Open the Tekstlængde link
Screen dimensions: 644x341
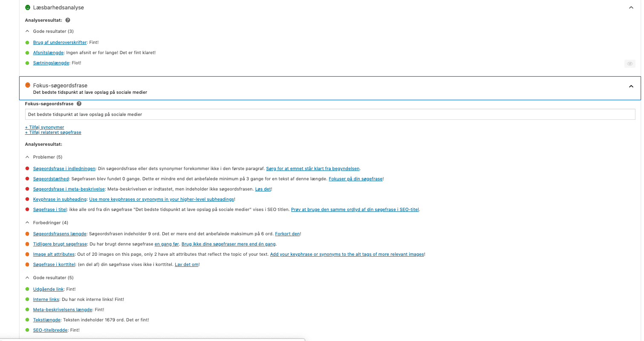[47, 320]
